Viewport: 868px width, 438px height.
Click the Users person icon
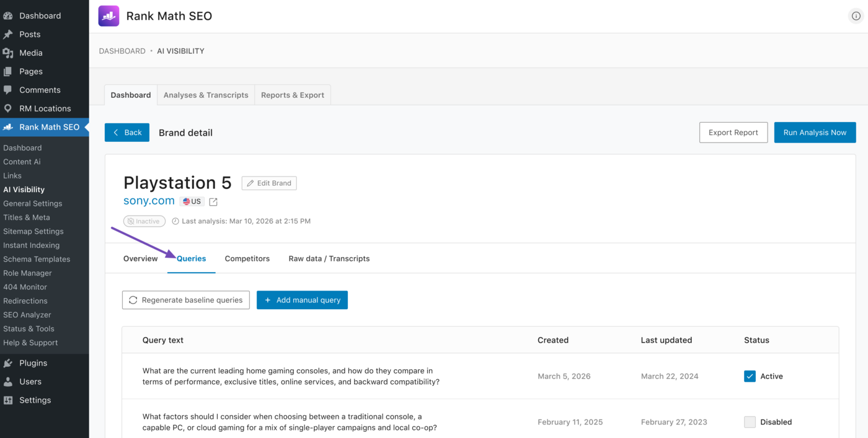[x=8, y=382]
